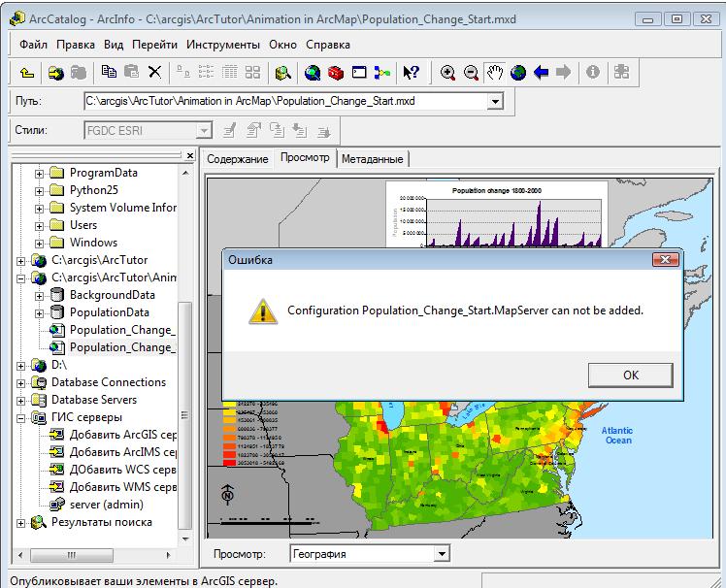The image size is (726, 588).
Task: Click the Up One Level toolbar icon
Action: click(x=27, y=72)
